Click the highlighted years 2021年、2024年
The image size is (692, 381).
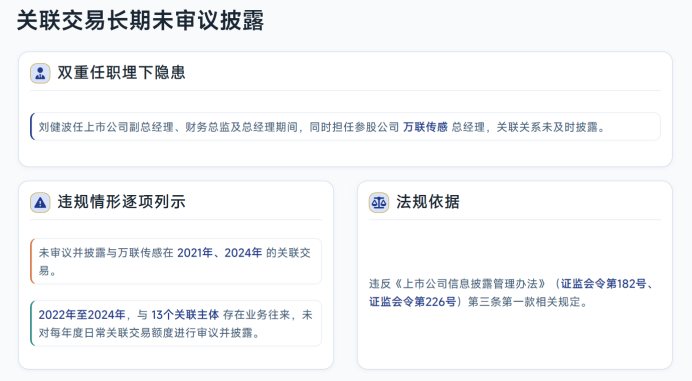[220, 253]
